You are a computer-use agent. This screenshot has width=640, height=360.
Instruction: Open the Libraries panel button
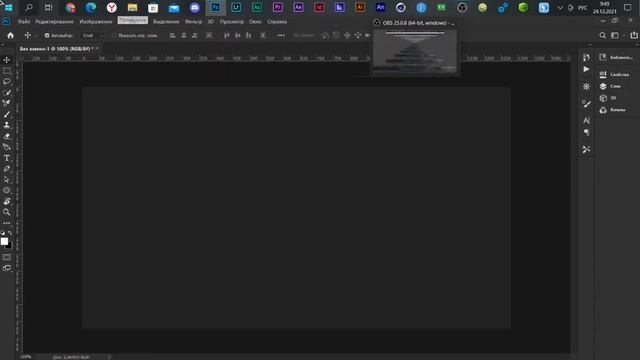(x=617, y=58)
